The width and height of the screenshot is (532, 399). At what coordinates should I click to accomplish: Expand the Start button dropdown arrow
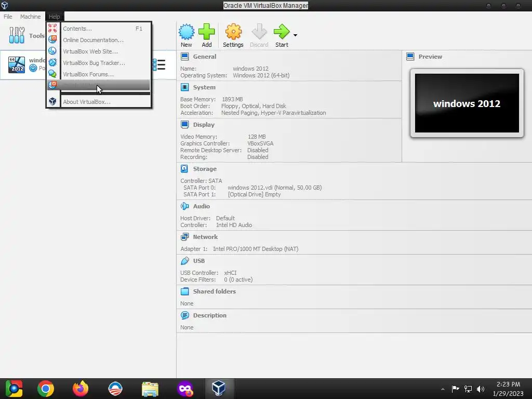[295, 35]
